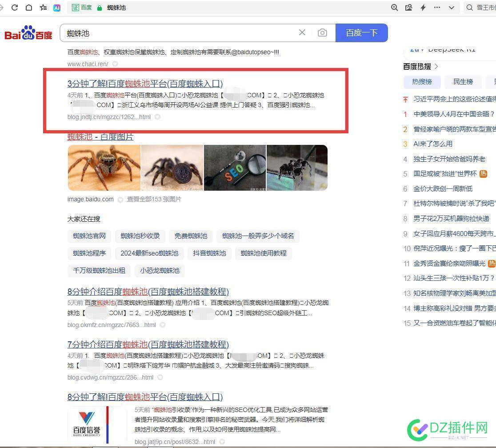
Task: Click the zoom magnifier icon in toolbar
Action: click(x=395, y=8)
